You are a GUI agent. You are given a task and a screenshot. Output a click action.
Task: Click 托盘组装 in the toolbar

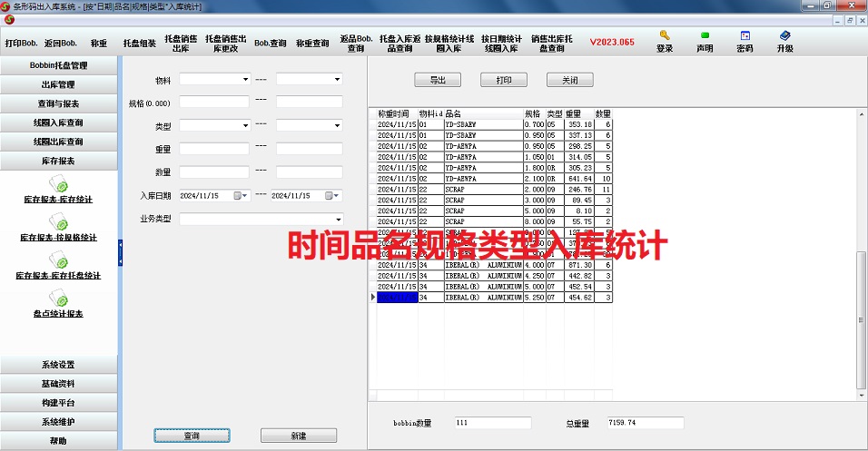point(139,43)
